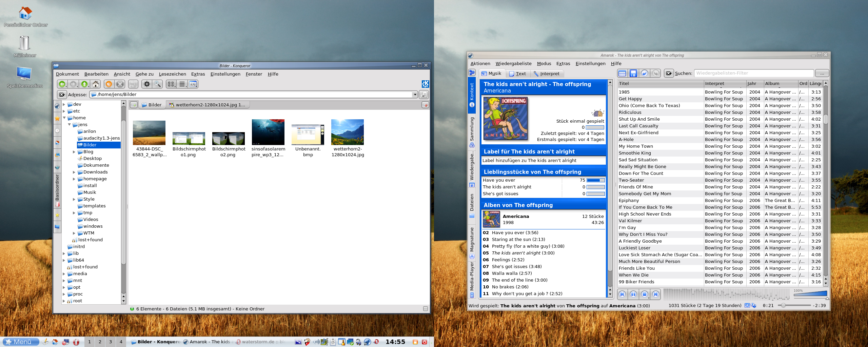This screenshot has height=347, width=868.
Task: Open the Menü button on the taskbar
Action: 20,342
